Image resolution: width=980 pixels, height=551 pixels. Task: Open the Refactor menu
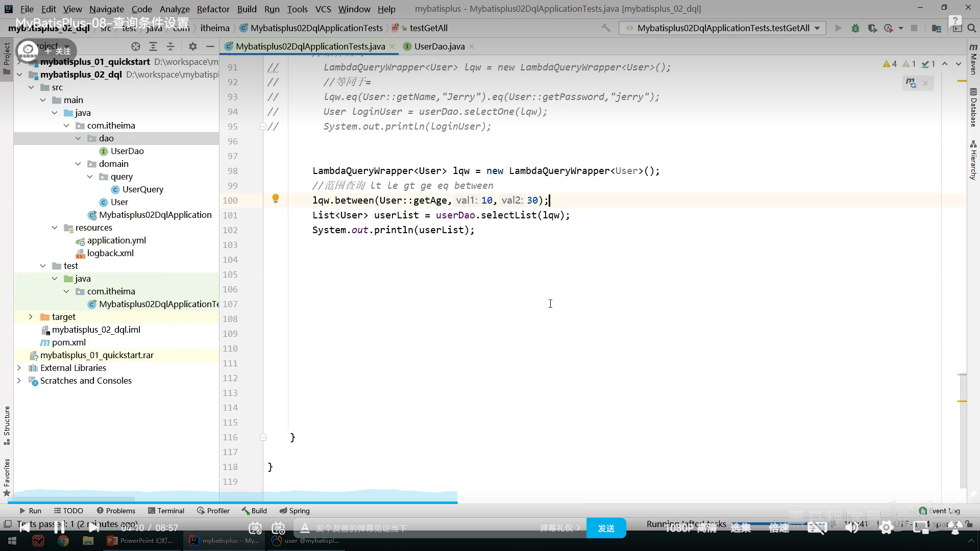click(213, 9)
